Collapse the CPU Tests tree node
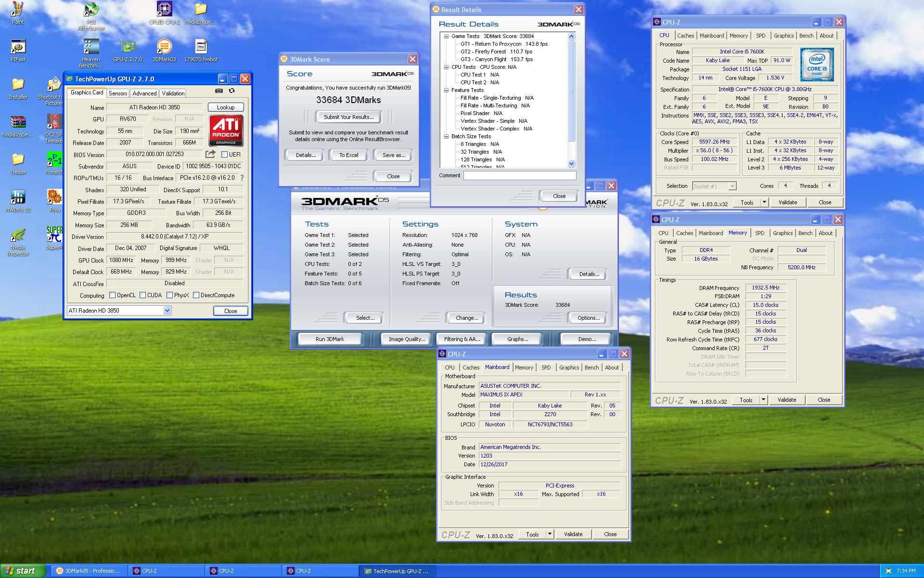Image resolution: width=924 pixels, height=578 pixels. (446, 67)
